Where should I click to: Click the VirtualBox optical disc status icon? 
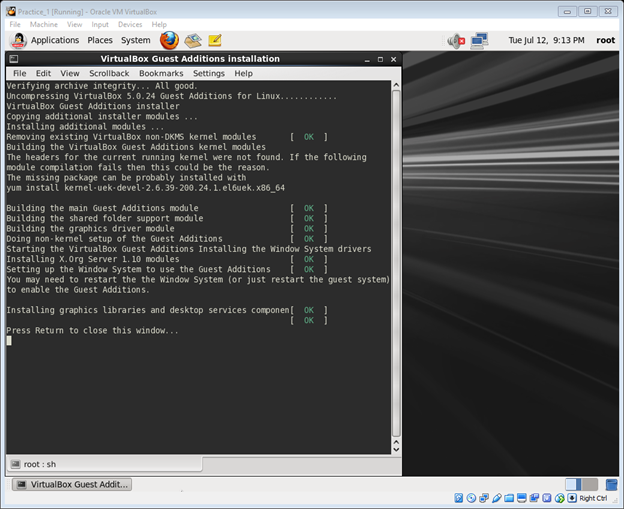[471, 498]
